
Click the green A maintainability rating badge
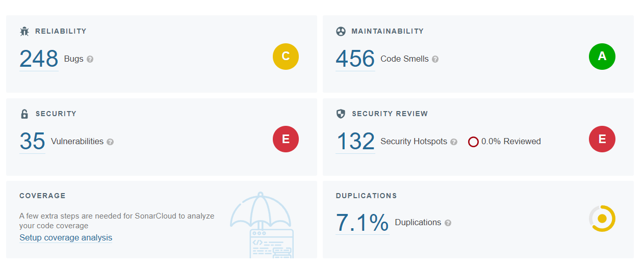pos(602,57)
